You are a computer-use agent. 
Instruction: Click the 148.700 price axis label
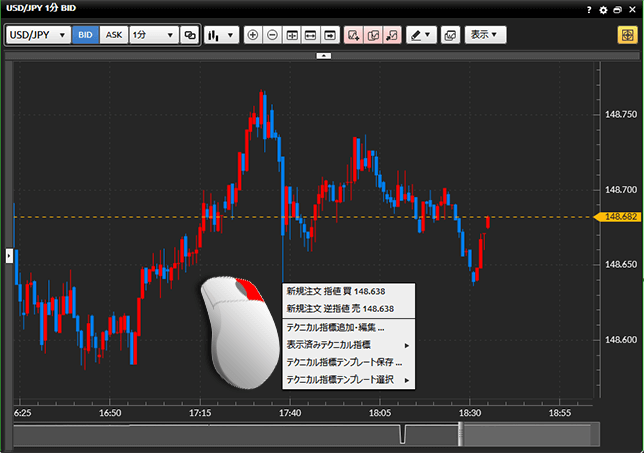coord(621,190)
